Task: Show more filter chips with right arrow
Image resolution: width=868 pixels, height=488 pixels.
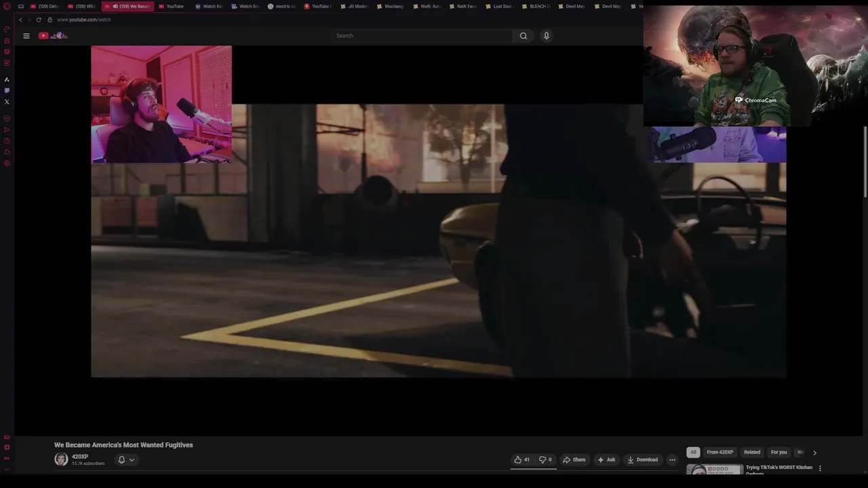Action: point(814,453)
